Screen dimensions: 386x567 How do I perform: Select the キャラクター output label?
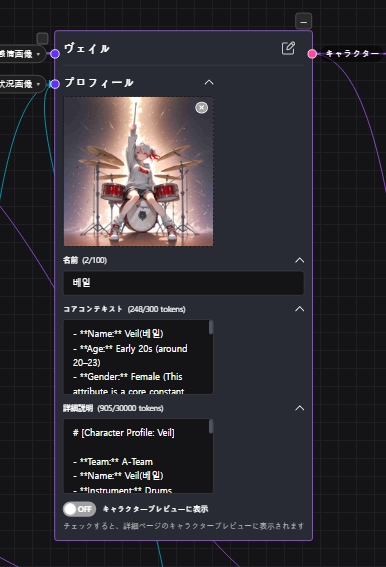pyautogui.click(x=352, y=54)
